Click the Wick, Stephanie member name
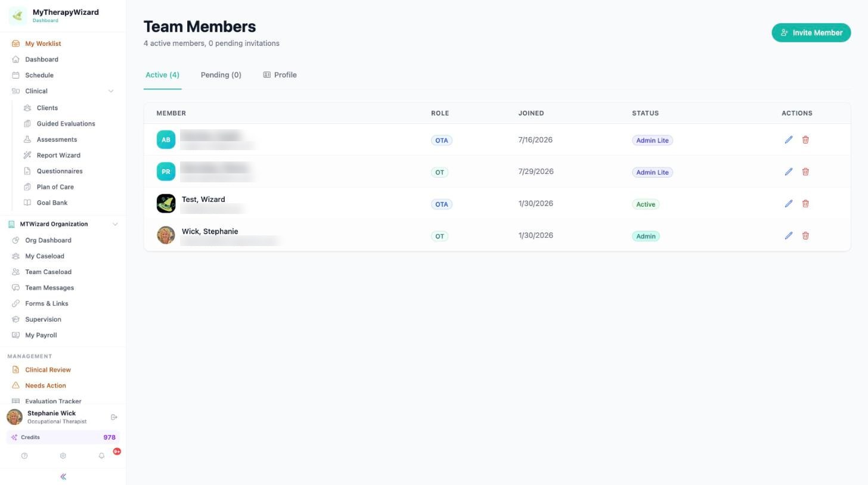This screenshot has height=485, width=868. [210, 231]
